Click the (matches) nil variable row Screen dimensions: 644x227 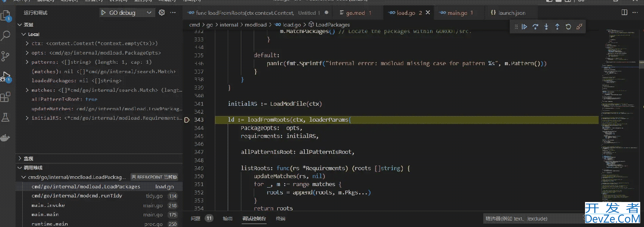(x=99, y=71)
